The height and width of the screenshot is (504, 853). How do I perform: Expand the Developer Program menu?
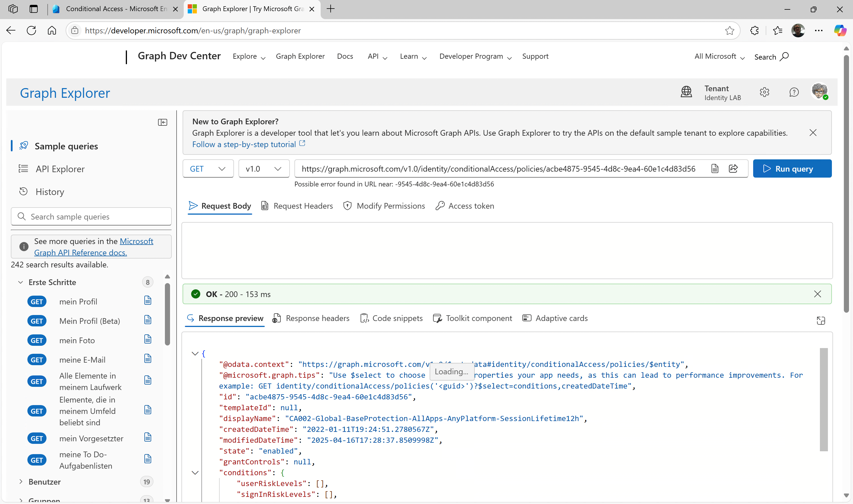[x=476, y=57]
